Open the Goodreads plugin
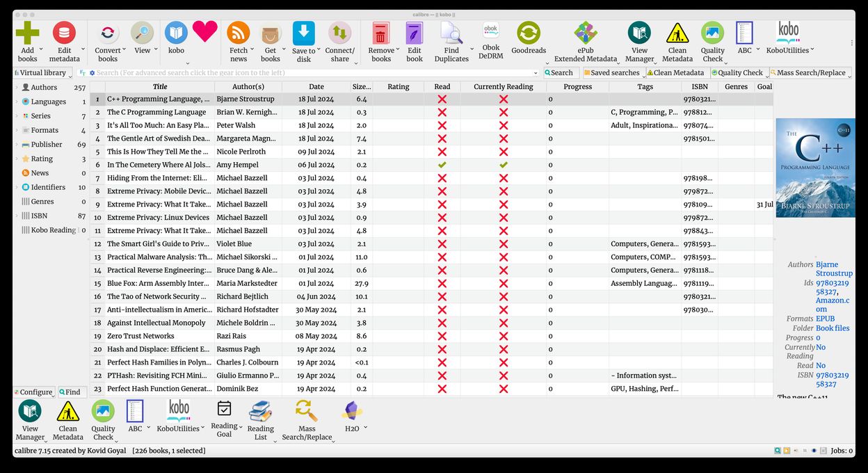This screenshot has height=473, width=868. tap(529, 33)
